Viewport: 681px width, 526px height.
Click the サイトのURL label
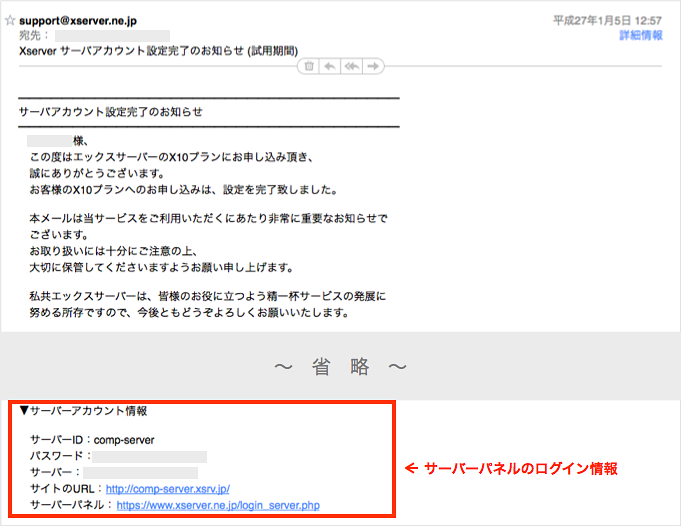click(x=66, y=489)
